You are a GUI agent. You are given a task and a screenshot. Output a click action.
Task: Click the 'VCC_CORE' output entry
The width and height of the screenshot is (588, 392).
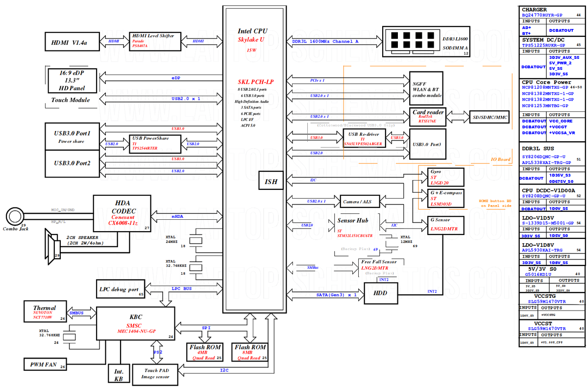click(x=561, y=121)
